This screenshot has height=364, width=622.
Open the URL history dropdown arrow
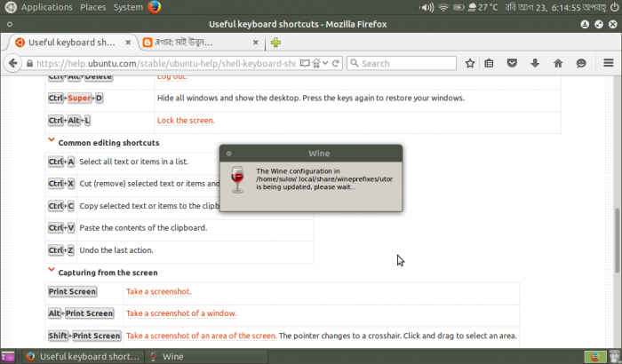(x=325, y=63)
